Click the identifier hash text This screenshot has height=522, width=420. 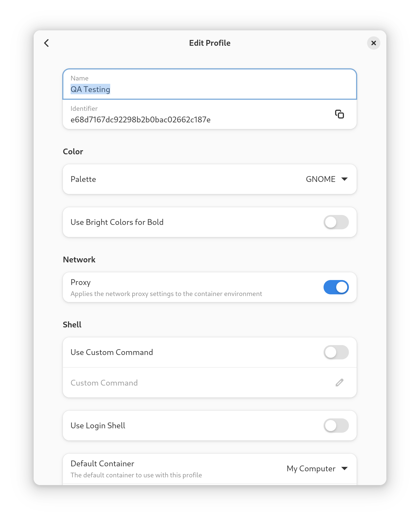pyautogui.click(x=141, y=120)
